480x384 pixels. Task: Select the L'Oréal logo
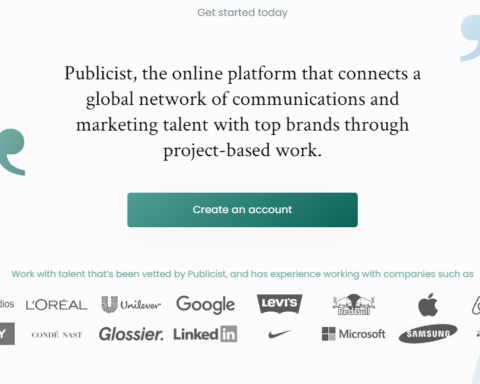56,305
